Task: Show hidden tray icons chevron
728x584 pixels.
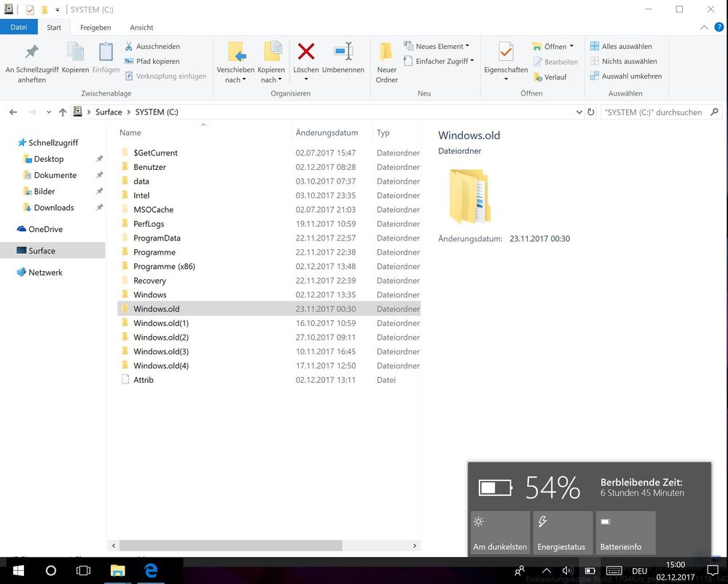Action: tap(547, 571)
